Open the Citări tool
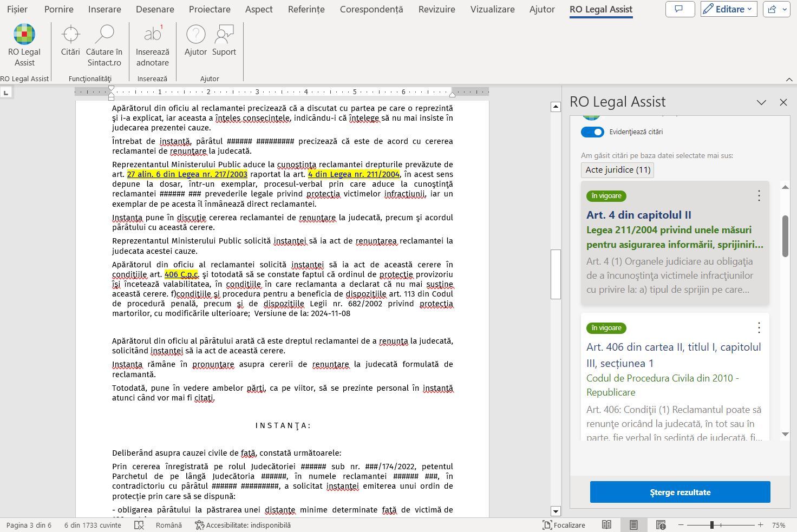This screenshot has width=797, height=532. (70, 41)
